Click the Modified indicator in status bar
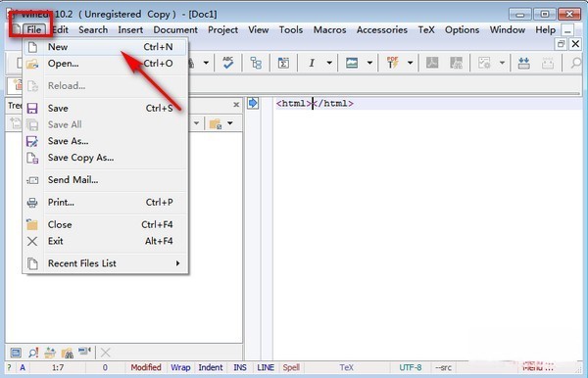 pos(146,367)
